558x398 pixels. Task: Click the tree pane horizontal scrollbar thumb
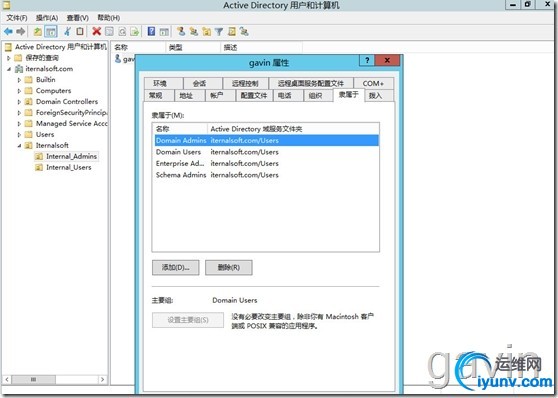click(x=33, y=379)
